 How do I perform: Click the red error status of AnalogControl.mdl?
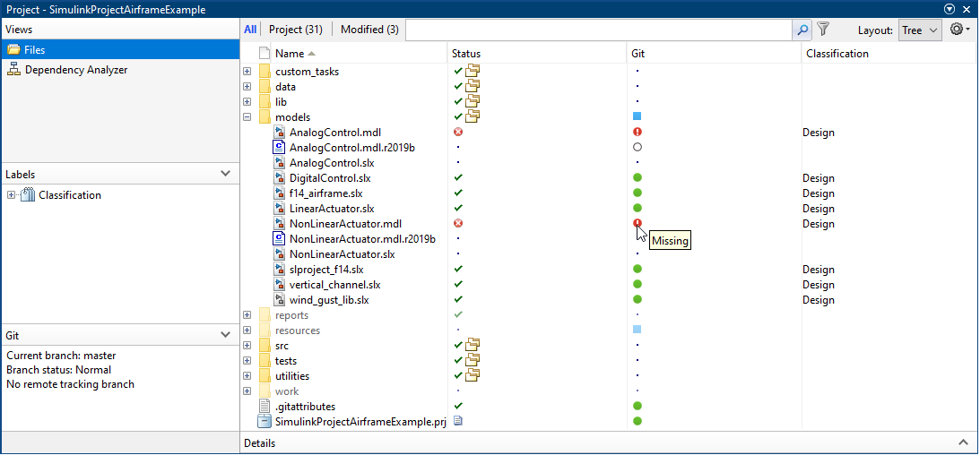tap(458, 133)
